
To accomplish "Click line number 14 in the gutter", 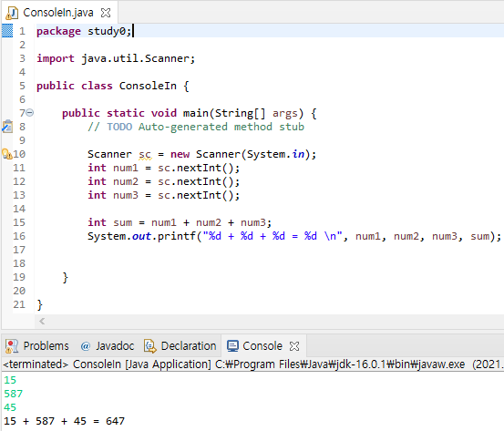I will 19,209.
